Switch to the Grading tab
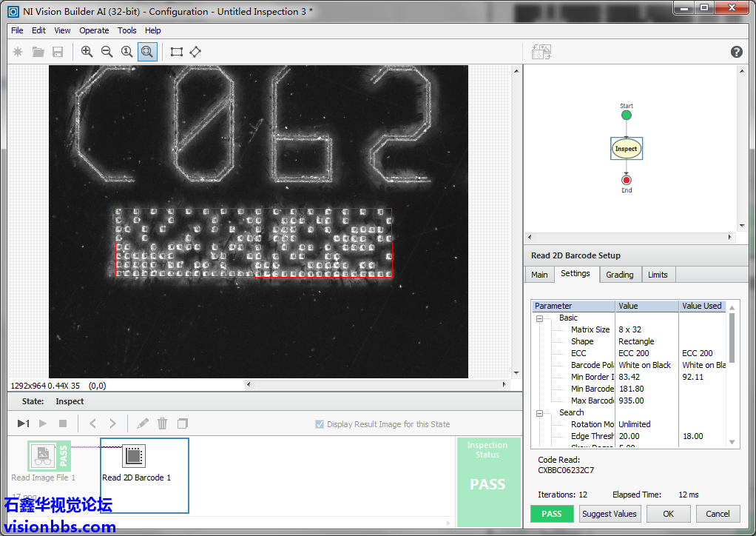Screen dimensions: 756x536 coord(620,275)
